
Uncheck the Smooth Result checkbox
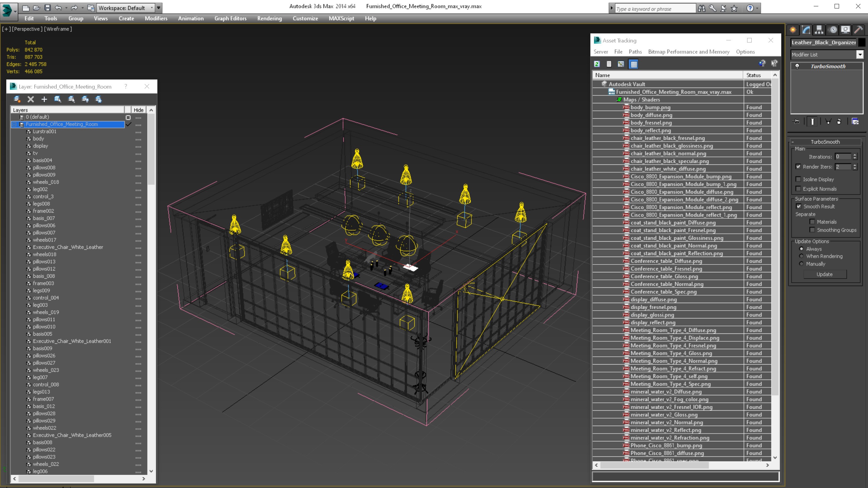[799, 206]
